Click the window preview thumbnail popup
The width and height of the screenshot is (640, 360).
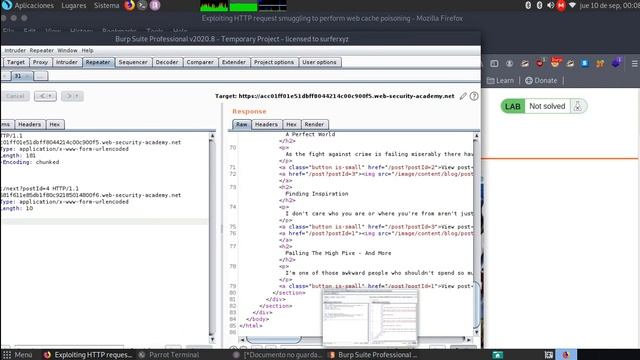click(370, 318)
